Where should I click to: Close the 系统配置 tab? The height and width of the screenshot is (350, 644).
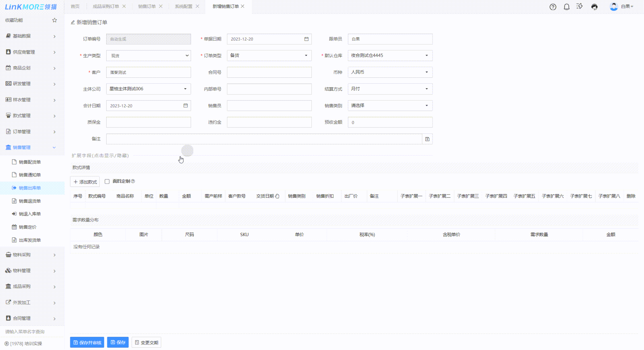(197, 6)
